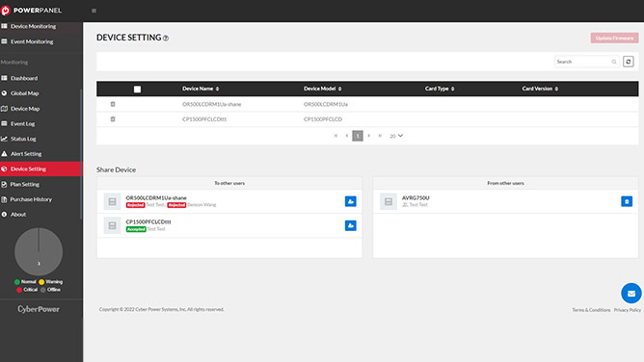Click the Device Setting help question icon
The height and width of the screenshot is (362, 644).
pyautogui.click(x=166, y=39)
